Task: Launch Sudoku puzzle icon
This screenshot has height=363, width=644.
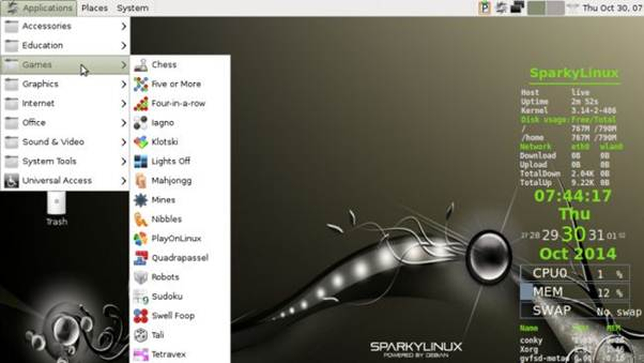Action: [x=141, y=297]
